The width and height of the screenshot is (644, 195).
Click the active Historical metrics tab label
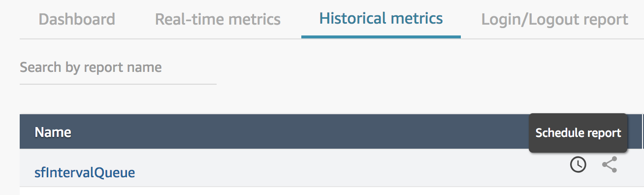(381, 19)
